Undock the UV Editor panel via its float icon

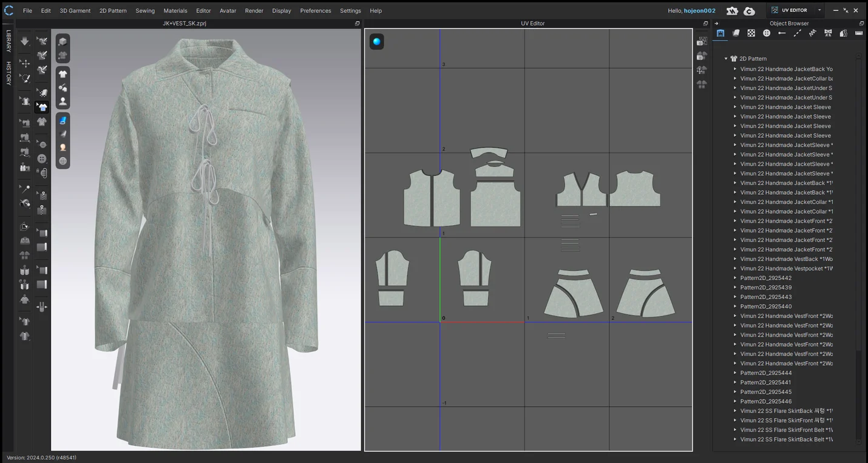(705, 24)
